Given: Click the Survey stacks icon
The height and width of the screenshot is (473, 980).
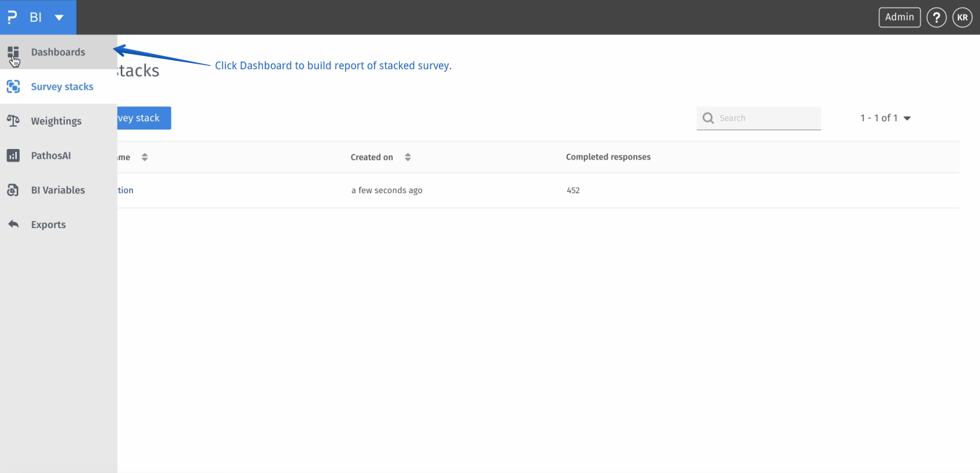Looking at the screenshot, I should (13, 87).
